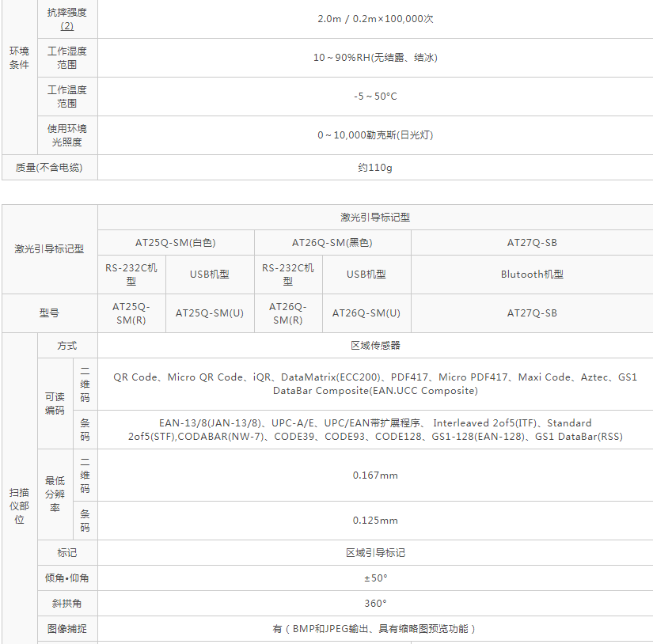
Task: Select the 0～10,000勒克斯 illuminance value
Action: click(x=375, y=135)
